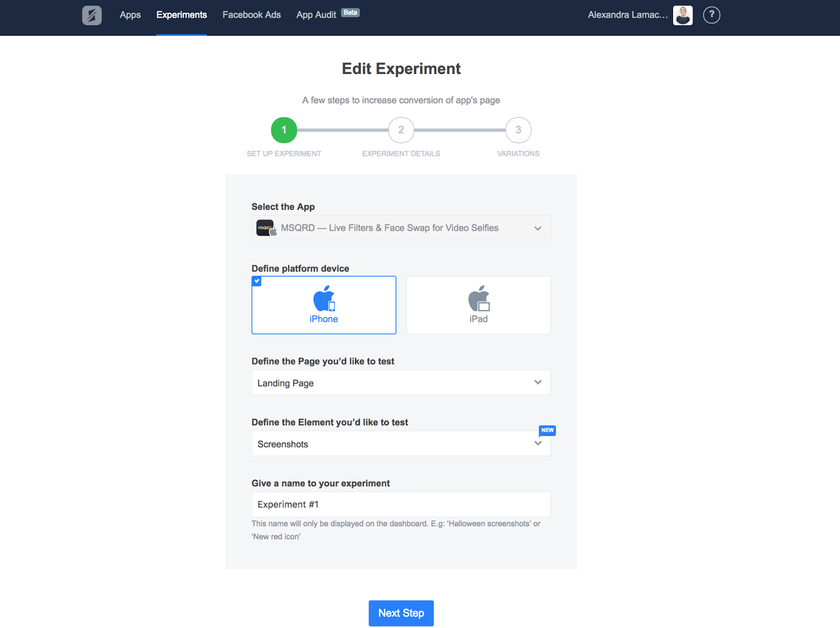Click step 3 circle Variations
Image resolution: width=840 pixels, height=628 pixels.
(x=518, y=130)
